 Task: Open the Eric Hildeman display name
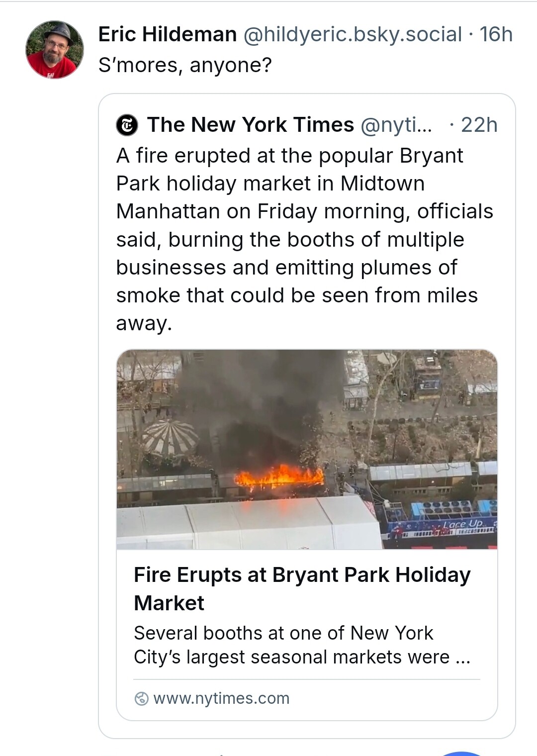pos(168,34)
